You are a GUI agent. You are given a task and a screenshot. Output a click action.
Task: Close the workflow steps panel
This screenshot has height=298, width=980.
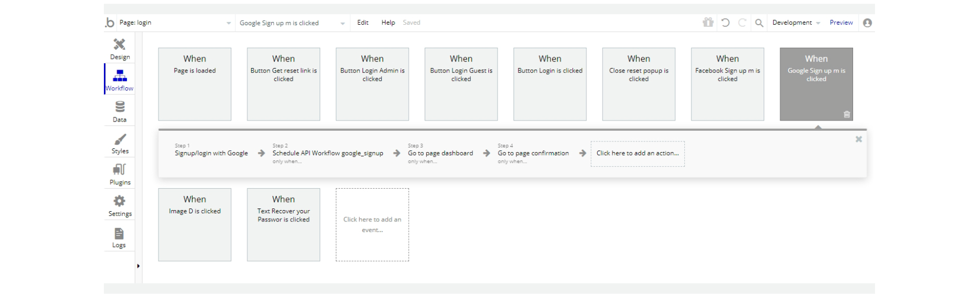[x=858, y=139]
